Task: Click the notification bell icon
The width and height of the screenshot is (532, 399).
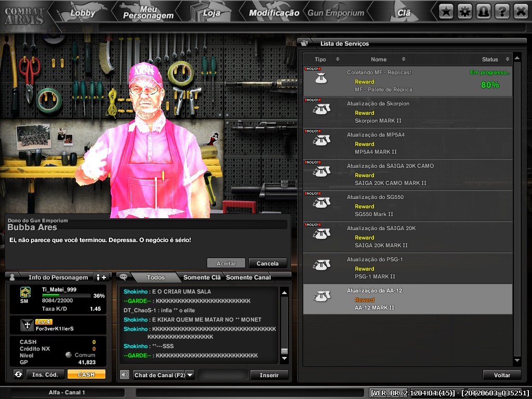Action: tap(483, 12)
